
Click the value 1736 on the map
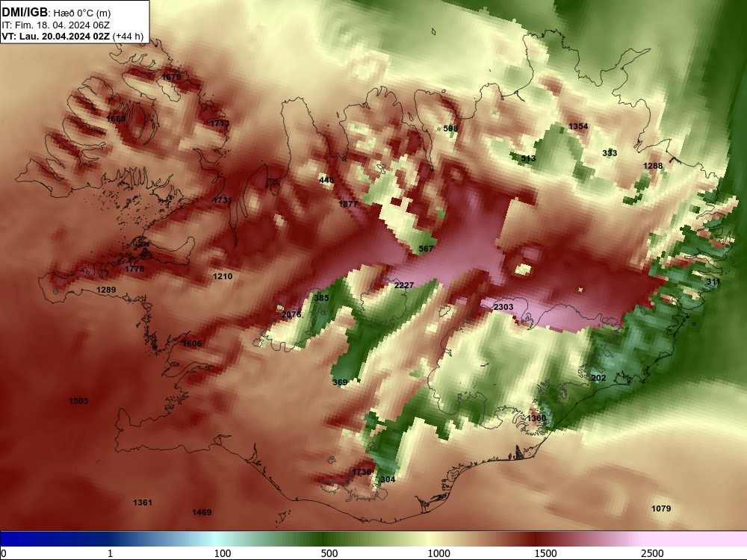pyautogui.click(x=362, y=471)
